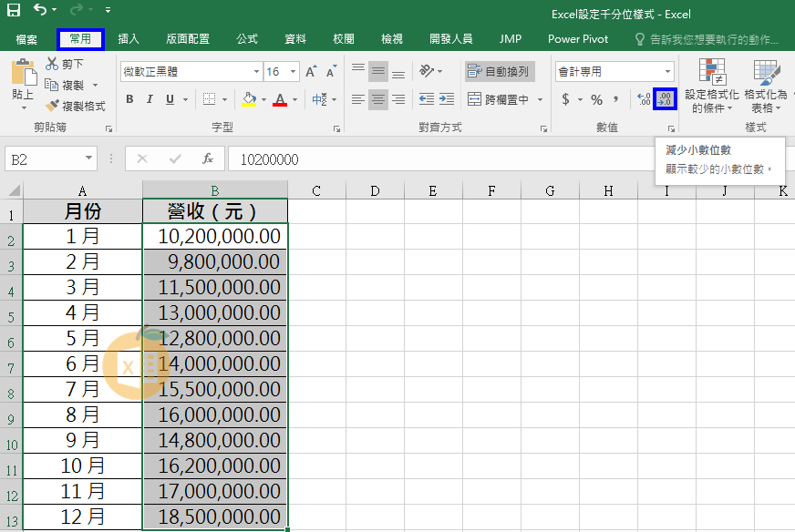This screenshot has height=532, width=795.
Task: Click the comma style button
Action: (x=617, y=99)
